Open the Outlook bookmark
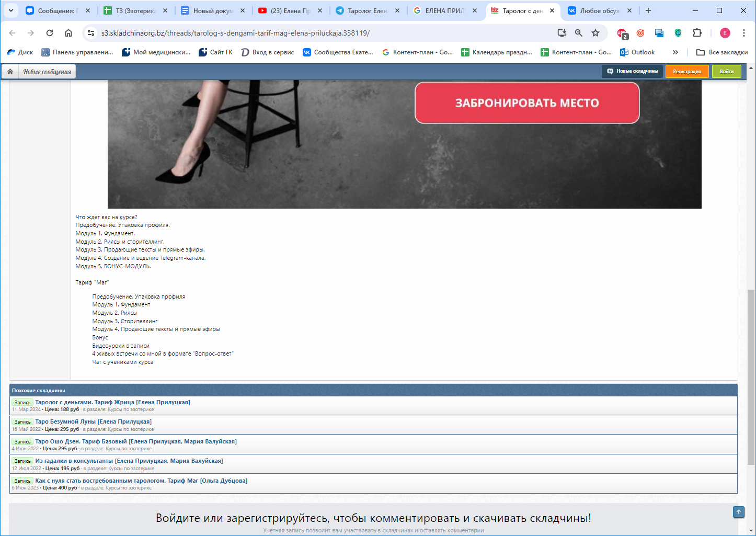The height and width of the screenshot is (536, 756). [x=637, y=52]
